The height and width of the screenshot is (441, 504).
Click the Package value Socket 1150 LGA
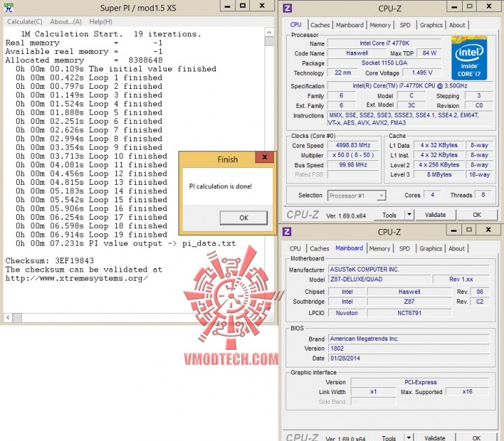tap(384, 63)
